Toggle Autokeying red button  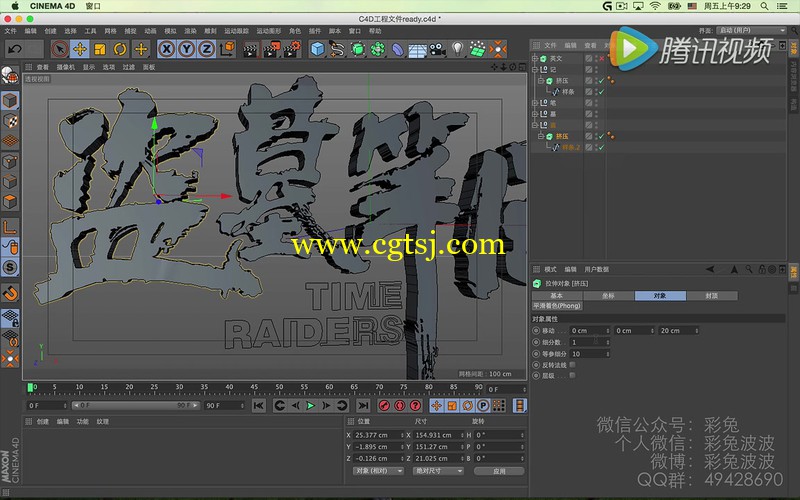tap(399, 406)
